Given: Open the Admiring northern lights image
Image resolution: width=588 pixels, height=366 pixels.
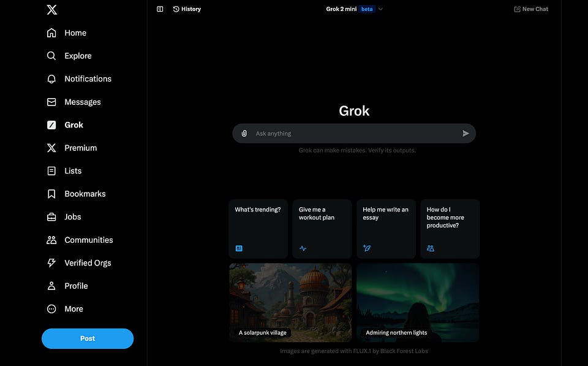Looking at the screenshot, I should [418, 303].
